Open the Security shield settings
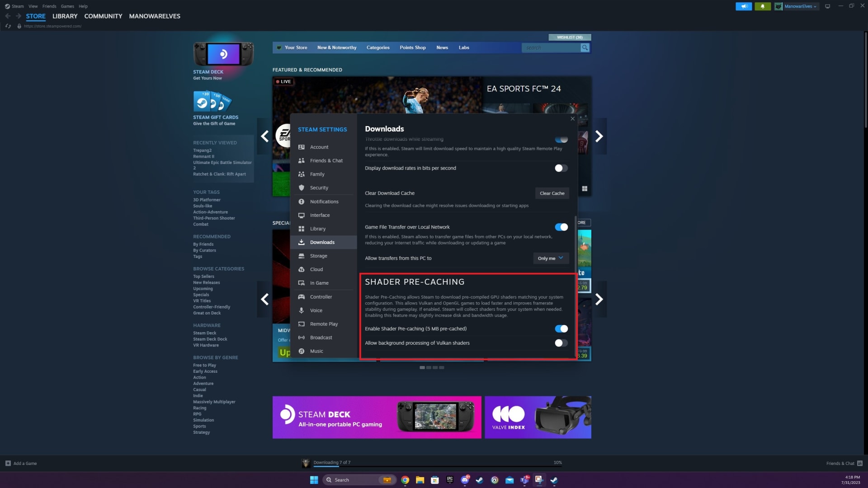Image resolution: width=868 pixels, height=488 pixels. [x=302, y=188]
